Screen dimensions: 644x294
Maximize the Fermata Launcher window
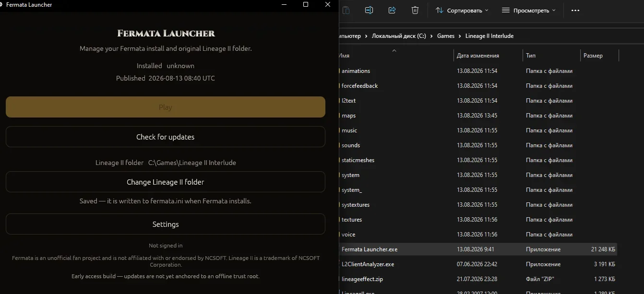point(306,4)
